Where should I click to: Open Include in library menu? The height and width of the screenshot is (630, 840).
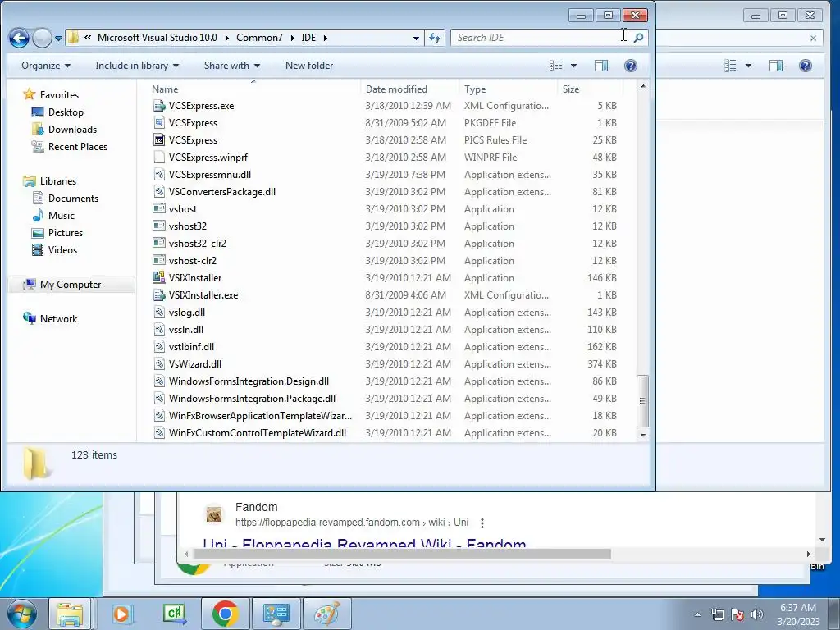point(137,66)
